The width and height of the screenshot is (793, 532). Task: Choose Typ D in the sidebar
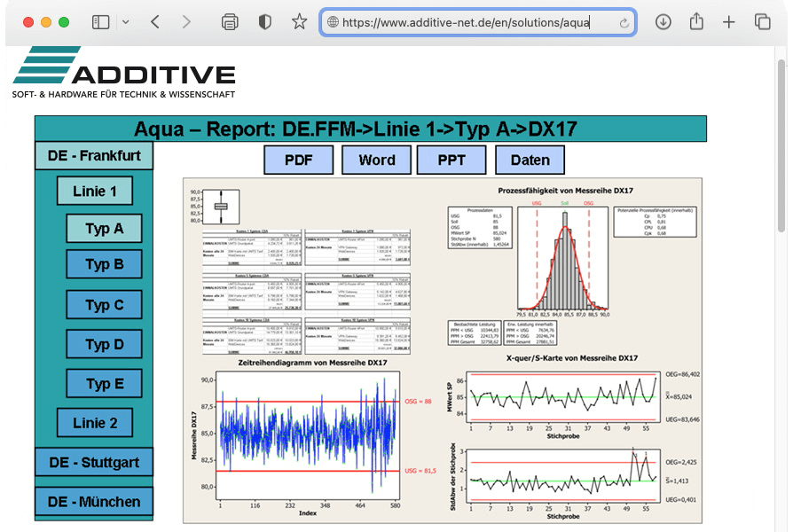pyautogui.click(x=104, y=344)
